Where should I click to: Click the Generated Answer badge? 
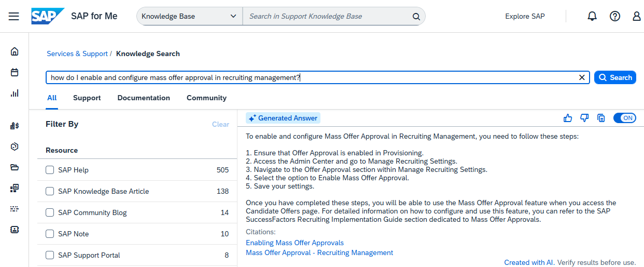click(x=283, y=118)
